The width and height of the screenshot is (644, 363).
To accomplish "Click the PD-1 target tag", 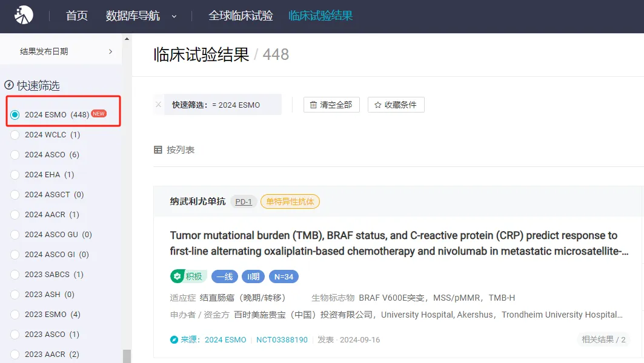I will (x=244, y=201).
